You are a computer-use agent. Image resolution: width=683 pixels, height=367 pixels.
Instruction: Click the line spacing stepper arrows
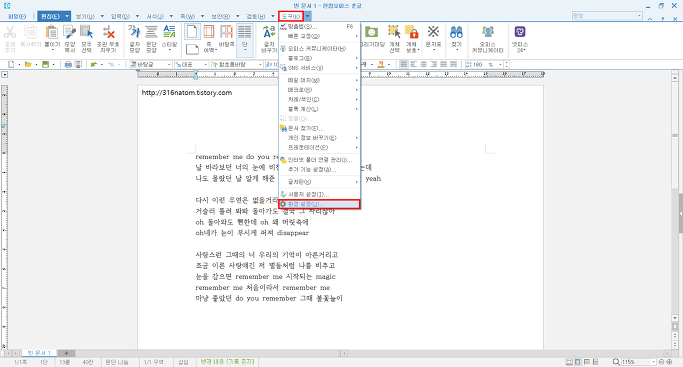(506, 64)
